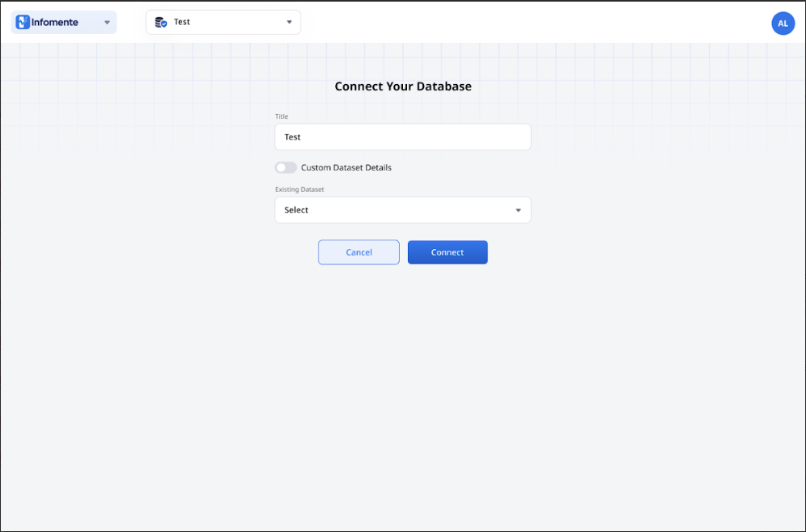The width and height of the screenshot is (806, 532).
Task: Click the database icon beside Test
Action: point(161,23)
